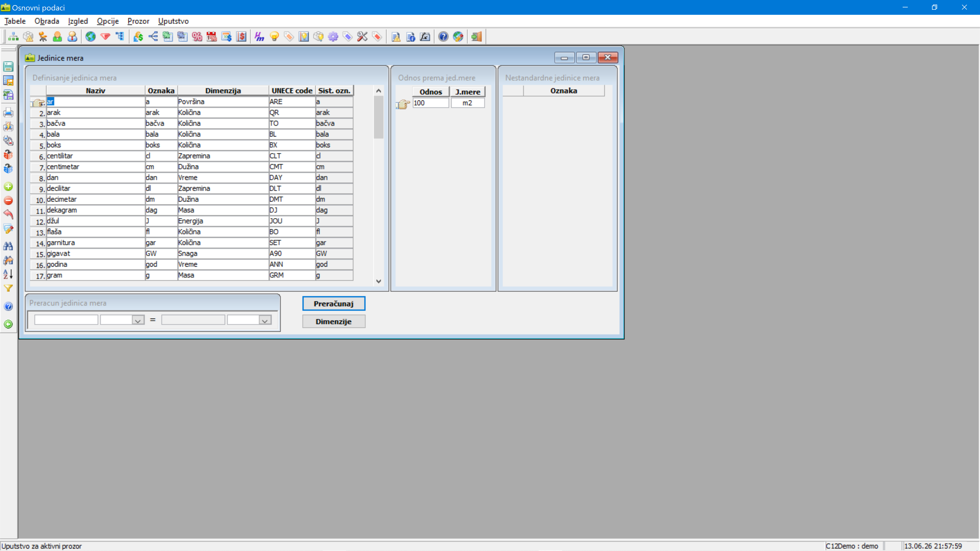Click the Dimenzija column header
The height and width of the screenshot is (551, 980).
[x=223, y=91]
